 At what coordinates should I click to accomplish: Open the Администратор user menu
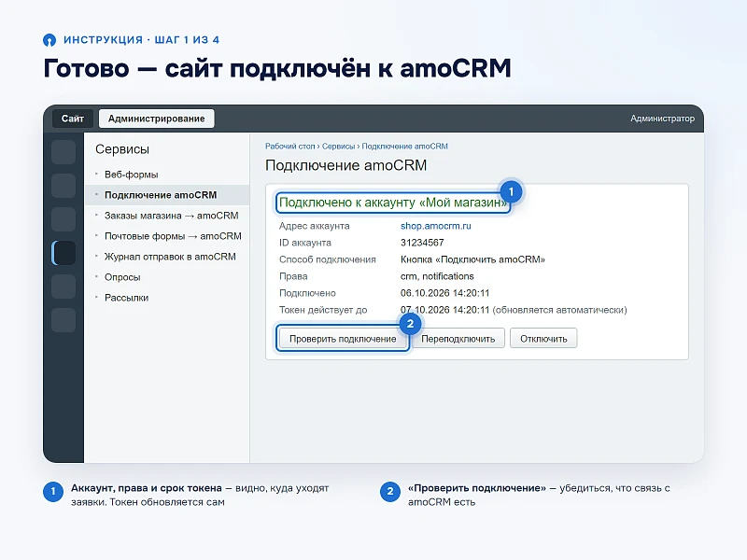[x=662, y=119]
